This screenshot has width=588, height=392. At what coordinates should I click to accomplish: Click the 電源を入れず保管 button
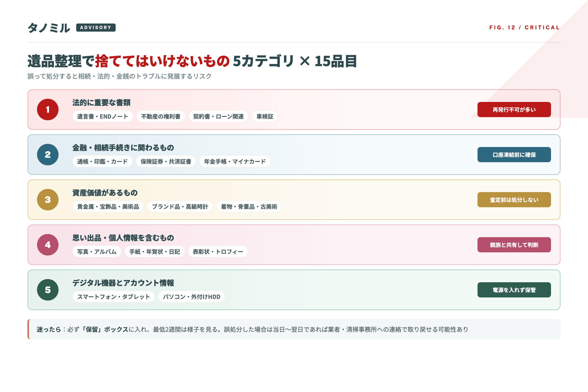pyautogui.click(x=514, y=290)
